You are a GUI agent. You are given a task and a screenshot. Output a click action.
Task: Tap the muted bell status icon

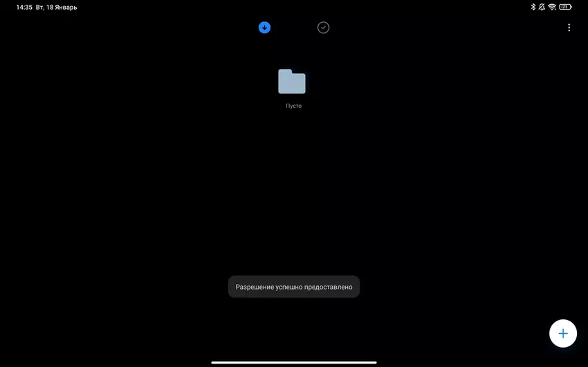pos(542,7)
